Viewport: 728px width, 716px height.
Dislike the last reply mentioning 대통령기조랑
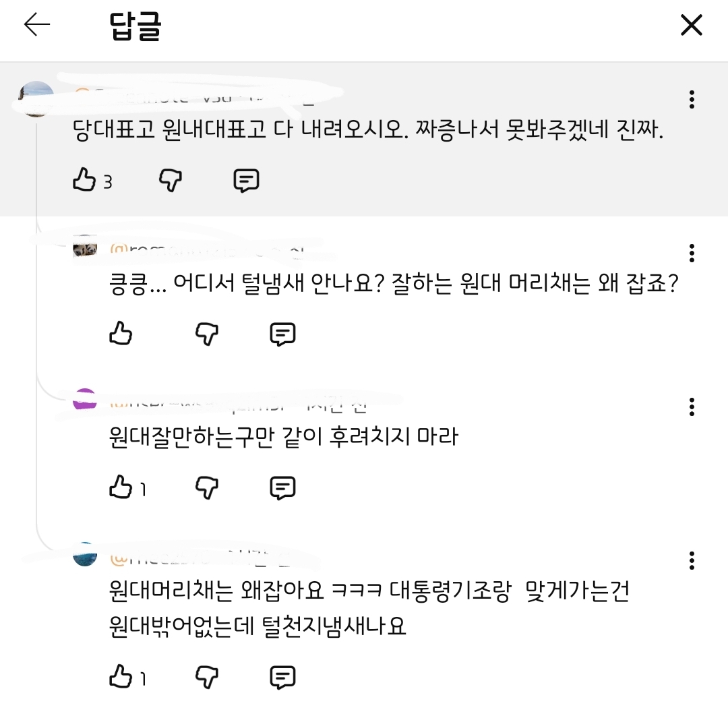pos(207,676)
